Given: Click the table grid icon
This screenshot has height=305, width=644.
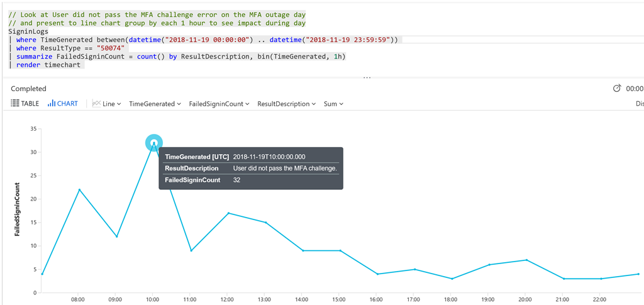Looking at the screenshot, I should pyautogui.click(x=15, y=103).
